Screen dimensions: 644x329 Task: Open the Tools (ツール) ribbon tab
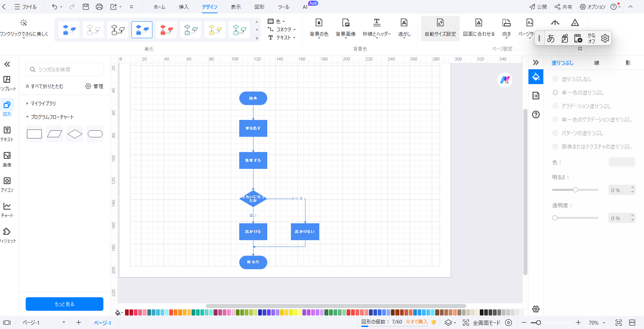pyautogui.click(x=283, y=7)
